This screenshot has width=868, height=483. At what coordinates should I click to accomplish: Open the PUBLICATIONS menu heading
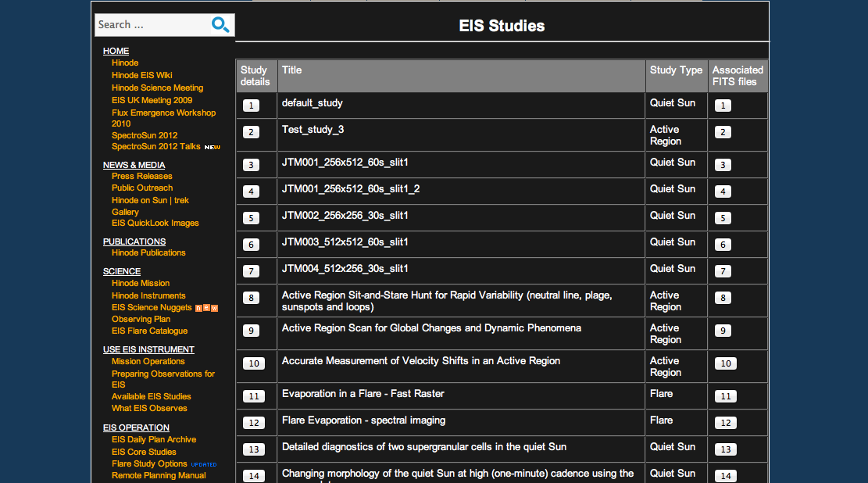click(134, 241)
